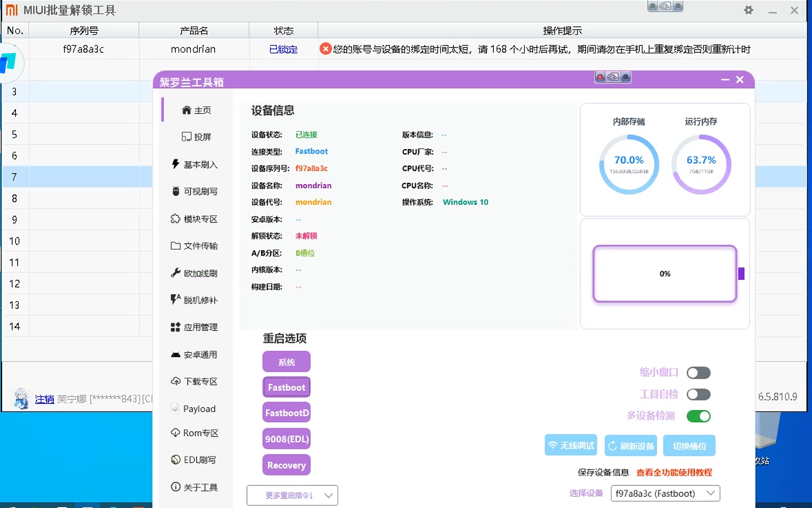
Task: Expand the 更多重启指令 dropdown
Action: click(x=292, y=495)
